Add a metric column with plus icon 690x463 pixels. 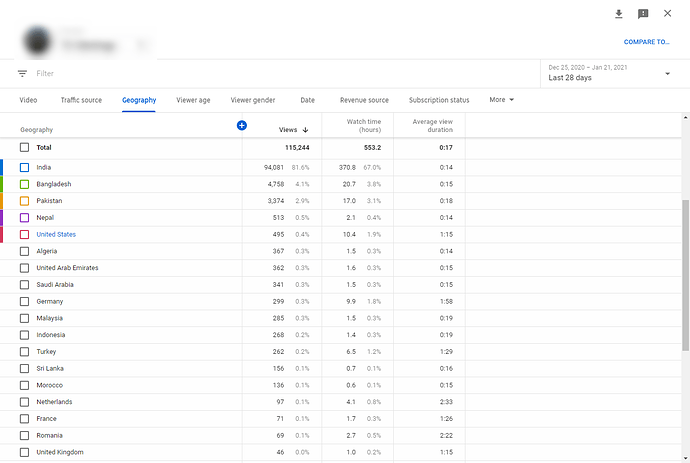242,125
